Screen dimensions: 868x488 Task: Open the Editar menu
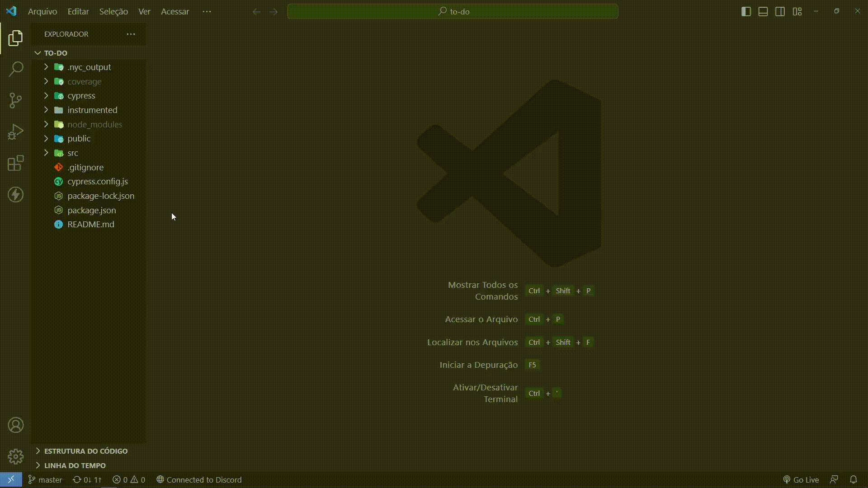pos(78,12)
